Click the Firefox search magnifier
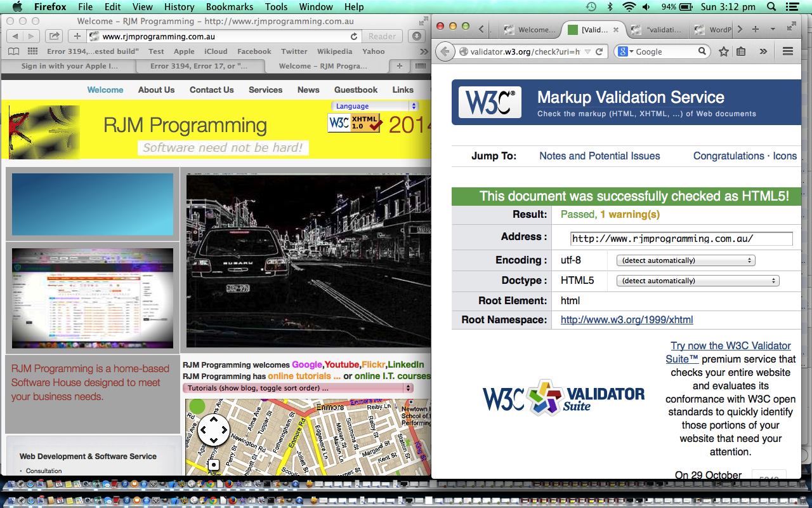This screenshot has height=508, width=812. tap(702, 51)
